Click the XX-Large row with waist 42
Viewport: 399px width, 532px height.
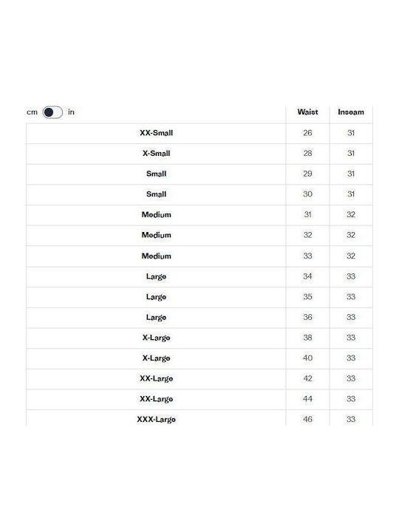point(199,379)
